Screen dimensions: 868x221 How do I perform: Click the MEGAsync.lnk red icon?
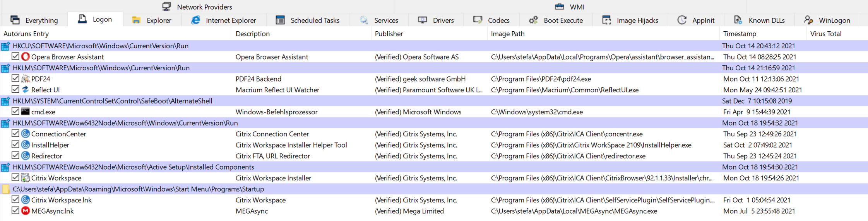(26, 211)
